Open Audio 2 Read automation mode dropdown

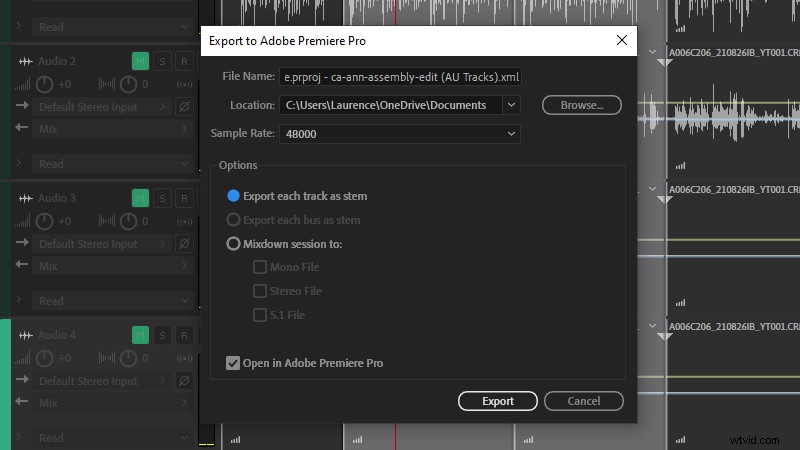[x=112, y=164]
